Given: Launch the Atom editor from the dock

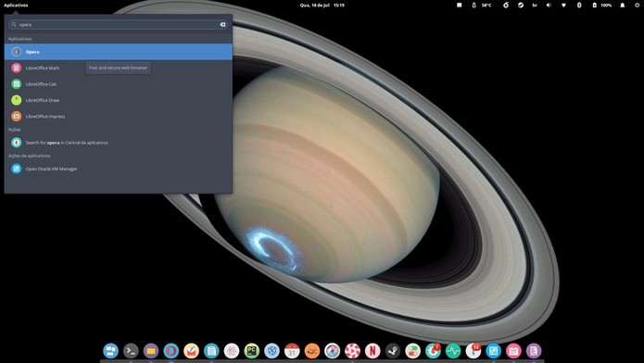Looking at the screenshot, I should (232, 351).
